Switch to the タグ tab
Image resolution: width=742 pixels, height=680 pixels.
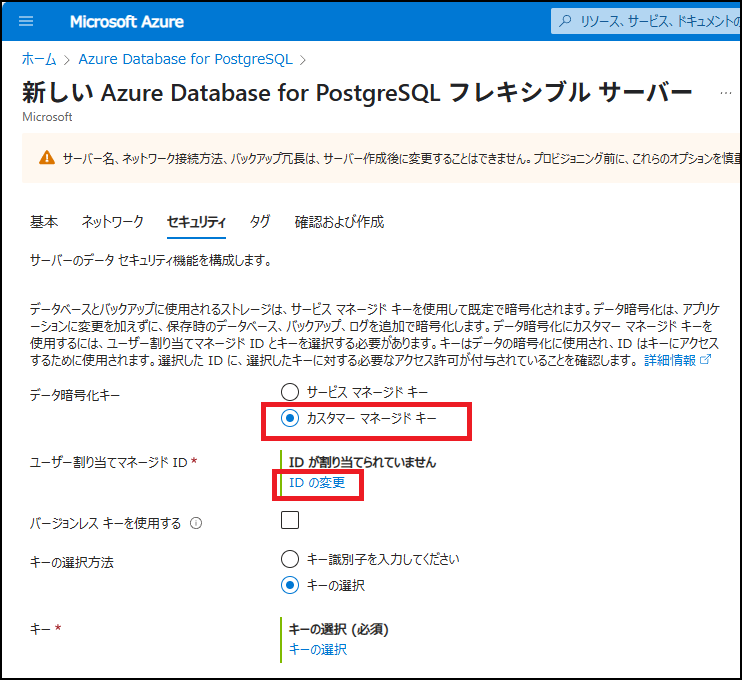[x=260, y=221]
